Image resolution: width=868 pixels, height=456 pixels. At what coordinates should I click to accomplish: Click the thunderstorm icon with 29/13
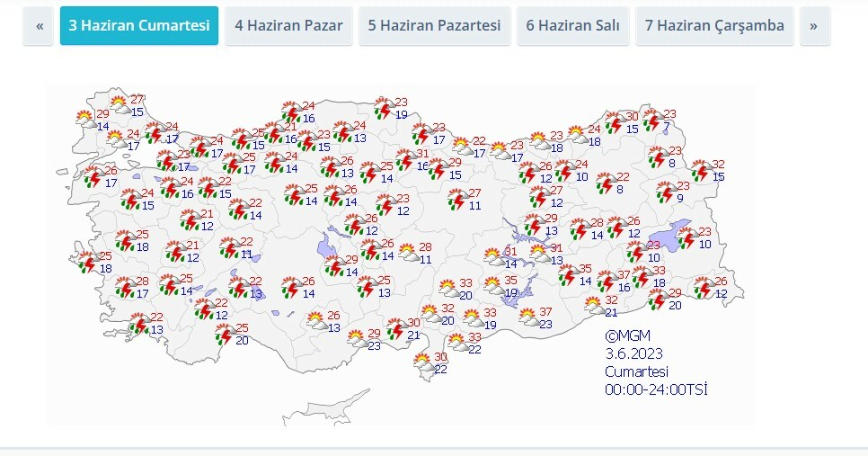[x=534, y=224]
